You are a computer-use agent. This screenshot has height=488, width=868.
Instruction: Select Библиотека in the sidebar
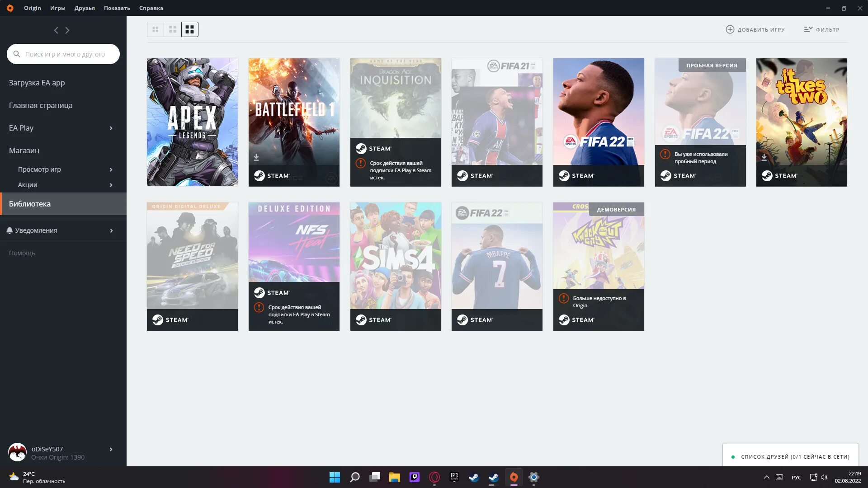click(63, 204)
